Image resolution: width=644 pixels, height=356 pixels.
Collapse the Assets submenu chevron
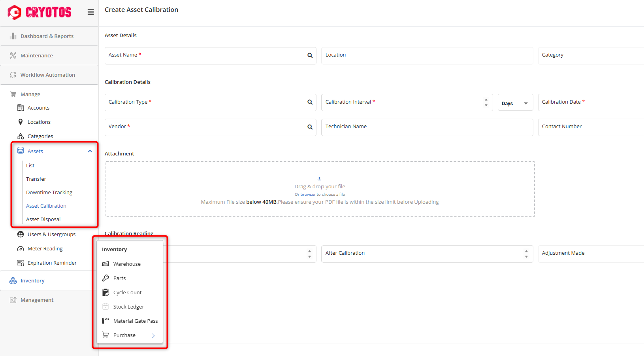click(x=90, y=151)
